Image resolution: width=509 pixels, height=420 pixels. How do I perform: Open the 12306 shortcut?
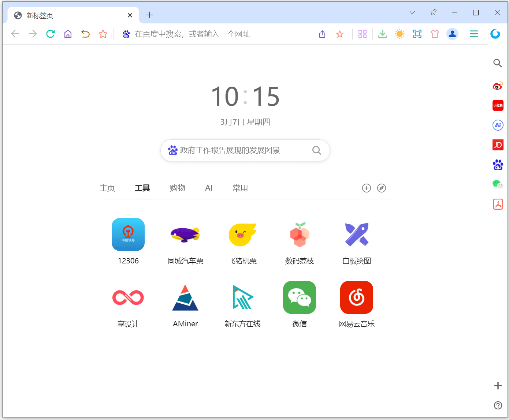pyautogui.click(x=128, y=241)
